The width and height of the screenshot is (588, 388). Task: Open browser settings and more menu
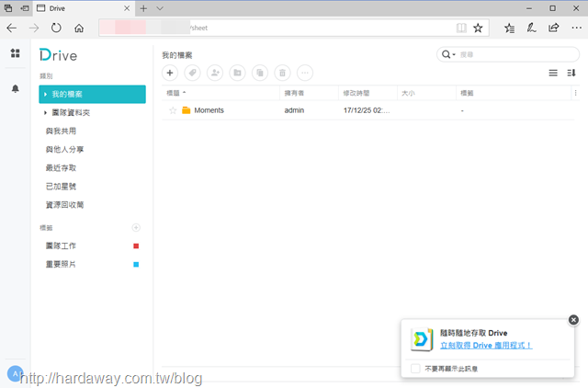(576, 28)
